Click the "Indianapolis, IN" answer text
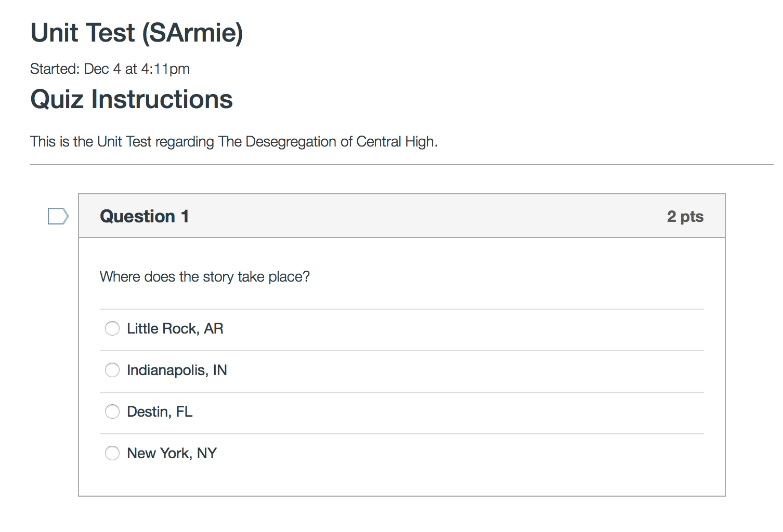 (x=177, y=370)
